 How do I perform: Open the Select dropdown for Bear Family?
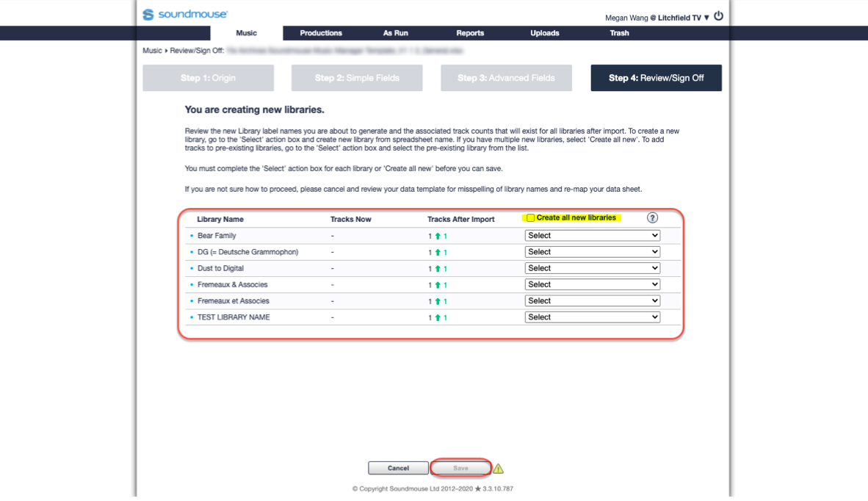coord(593,236)
